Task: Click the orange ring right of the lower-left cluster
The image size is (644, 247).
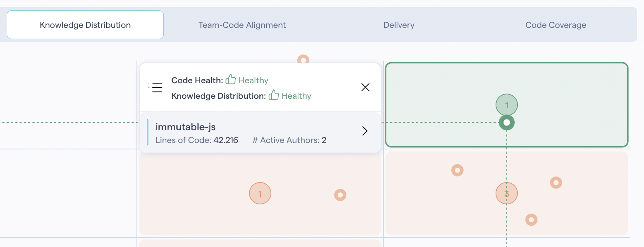Action: 340,195
